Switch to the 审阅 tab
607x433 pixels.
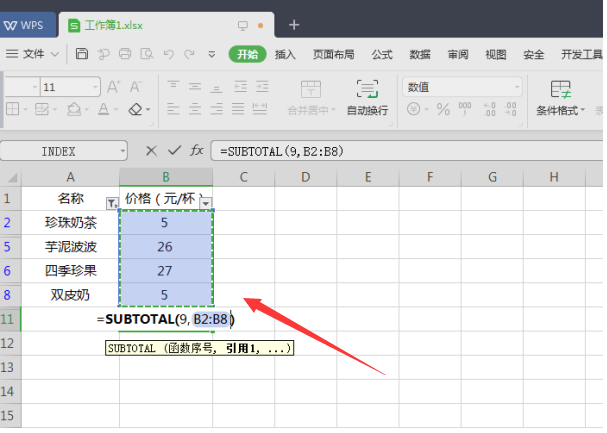coord(458,55)
